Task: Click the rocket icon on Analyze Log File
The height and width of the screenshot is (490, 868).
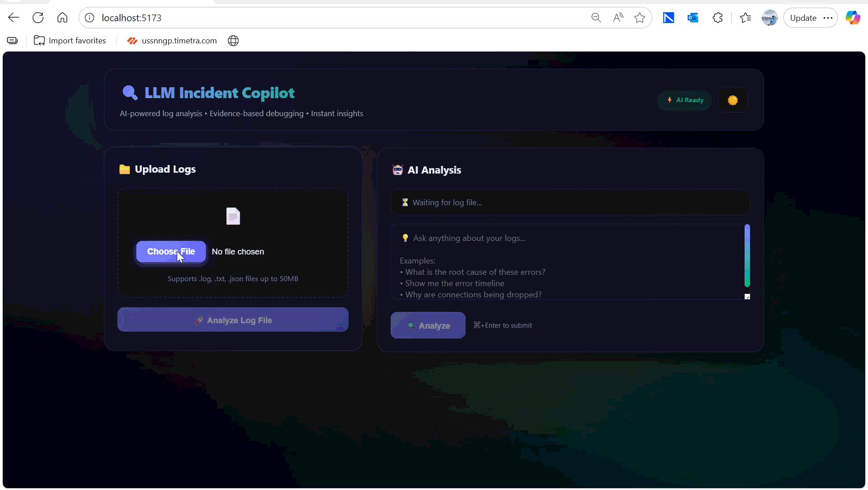Action: point(200,320)
